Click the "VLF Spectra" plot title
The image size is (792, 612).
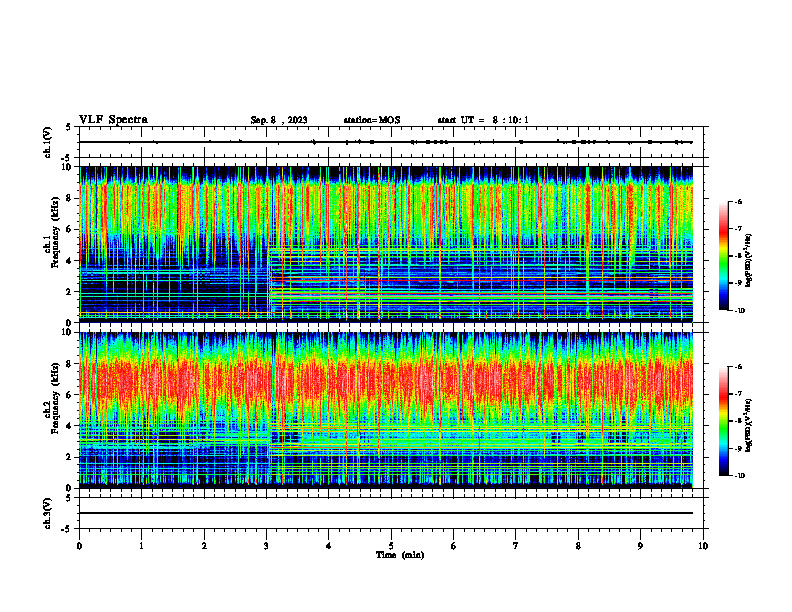pyautogui.click(x=113, y=120)
